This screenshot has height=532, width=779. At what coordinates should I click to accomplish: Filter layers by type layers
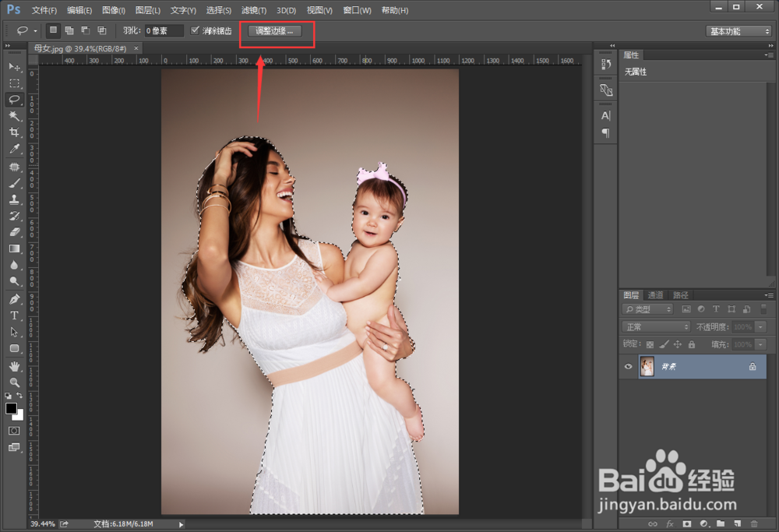(716, 309)
